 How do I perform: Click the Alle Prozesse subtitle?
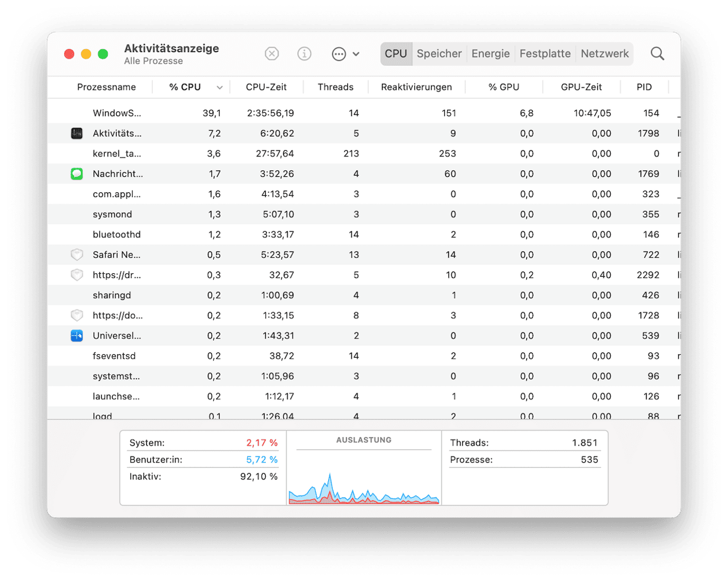[x=153, y=61]
